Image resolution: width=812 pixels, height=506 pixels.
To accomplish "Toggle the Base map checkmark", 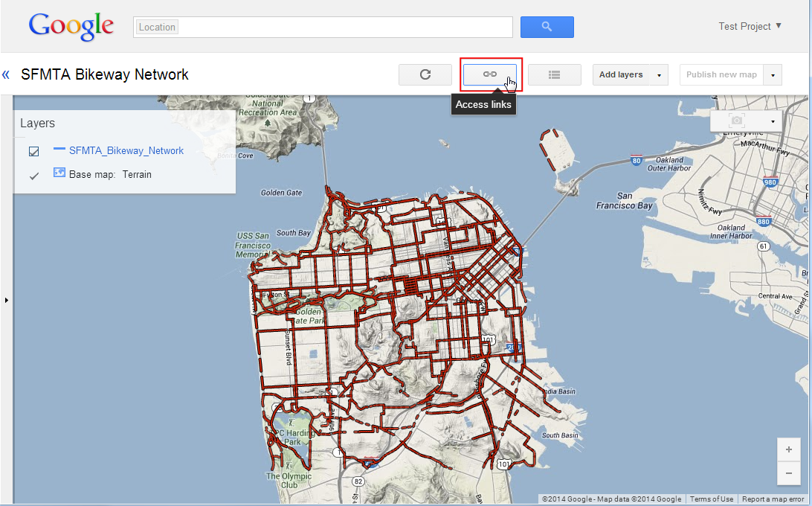I will coord(33,176).
